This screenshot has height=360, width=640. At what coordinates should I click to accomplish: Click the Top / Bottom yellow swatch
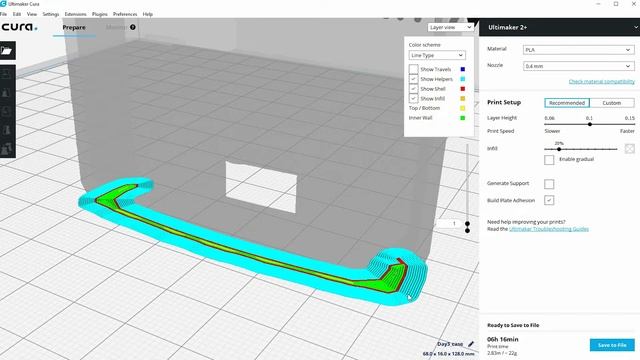pos(462,108)
